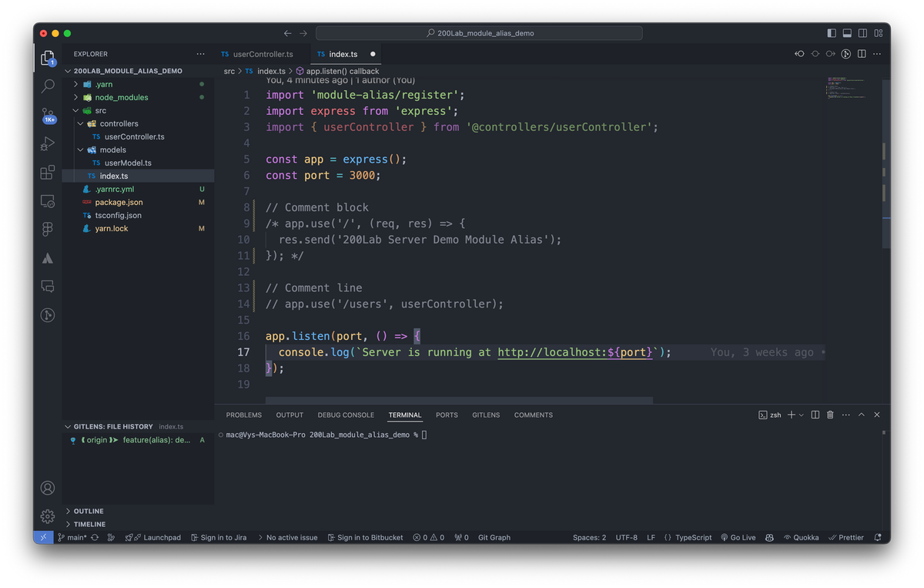Select TypeScript language mode in status bar
The width and height of the screenshot is (924, 588).
tap(688, 537)
